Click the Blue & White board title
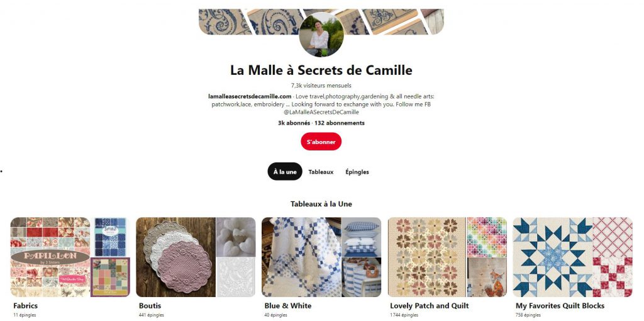This screenshot has height=321, width=644. point(288,306)
